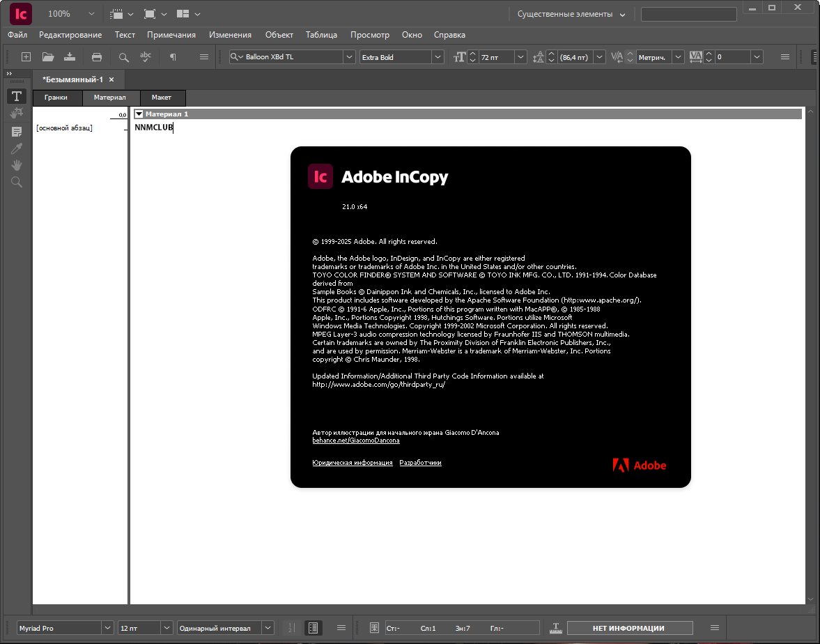
Task: Click the New document icon in toolbar
Action: (26, 57)
